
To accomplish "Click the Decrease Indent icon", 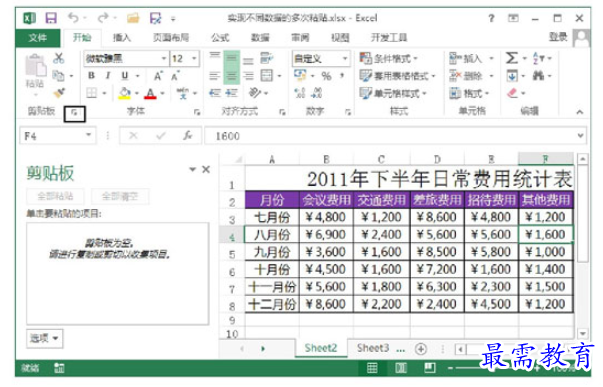I will [215, 93].
